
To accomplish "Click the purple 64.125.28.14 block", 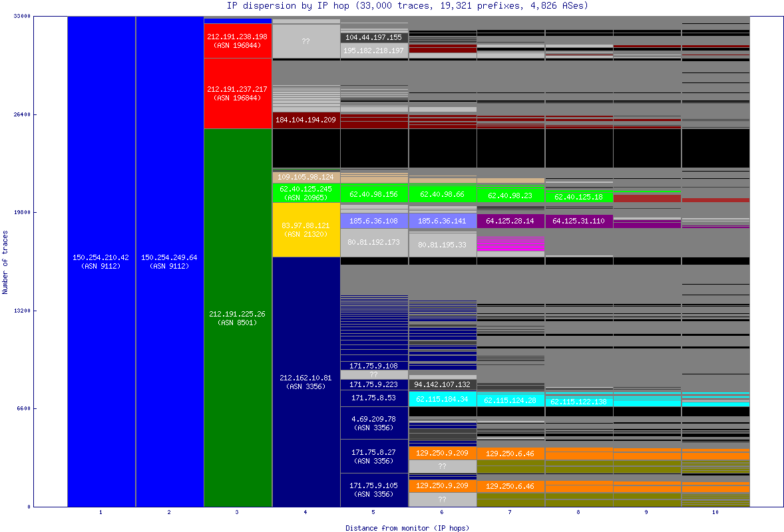I will point(510,221).
